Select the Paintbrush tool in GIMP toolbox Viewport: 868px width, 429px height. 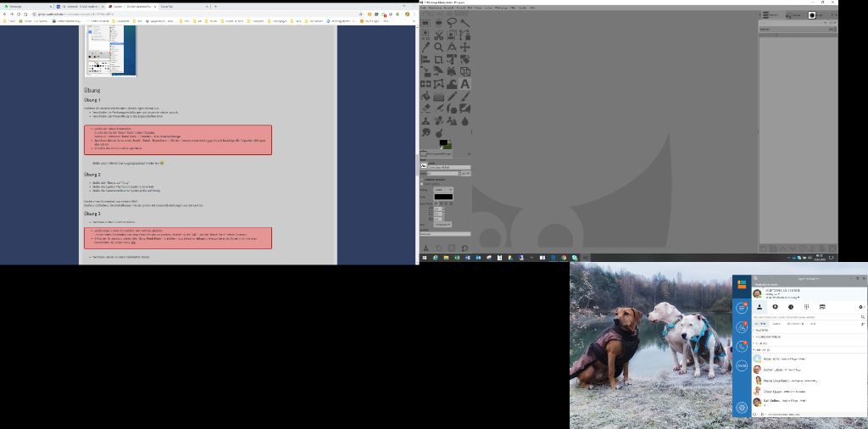tap(465, 97)
